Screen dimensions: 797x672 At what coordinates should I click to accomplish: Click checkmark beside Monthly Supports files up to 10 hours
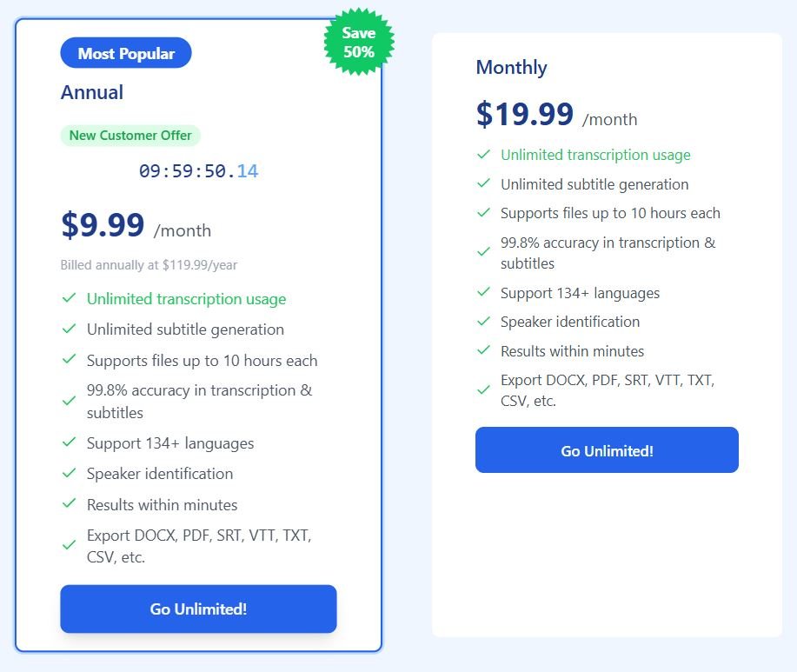click(x=483, y=212)
